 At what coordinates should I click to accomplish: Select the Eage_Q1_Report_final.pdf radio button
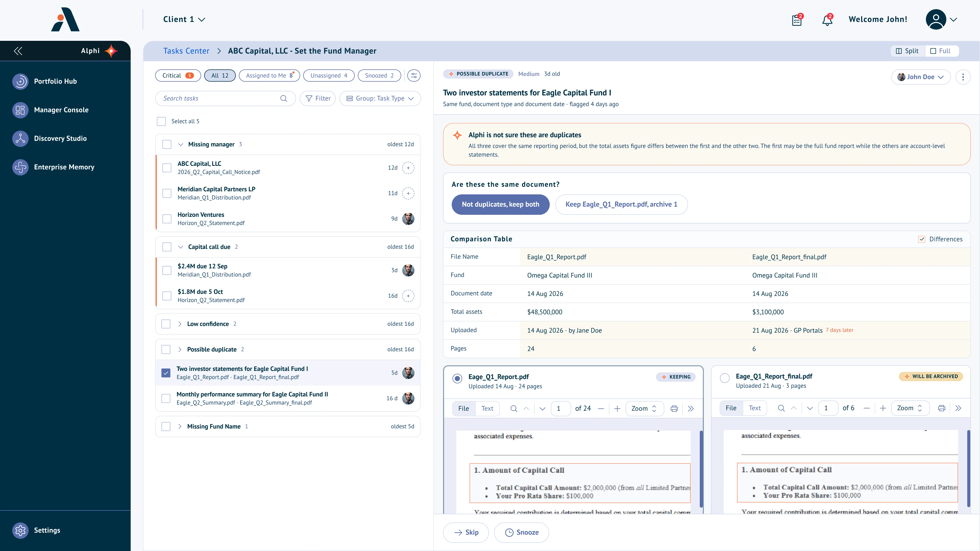[725, 378]
